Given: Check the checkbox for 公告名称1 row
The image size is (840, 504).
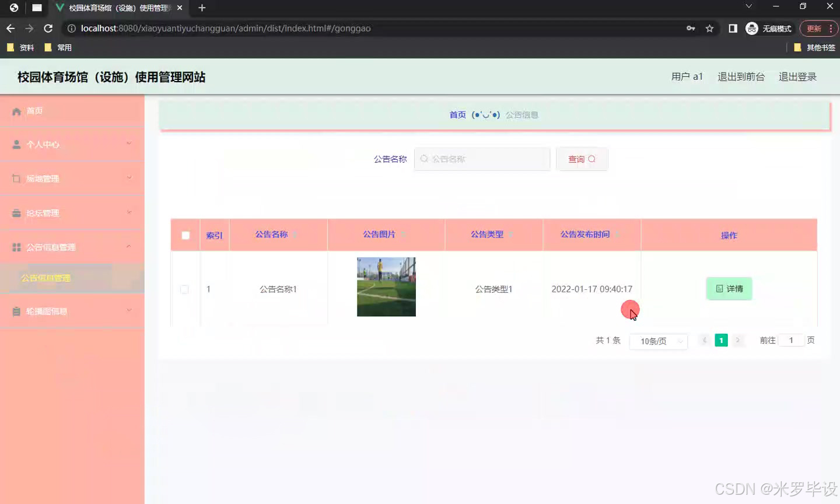Looking at the screenshot, I should 185,289.
